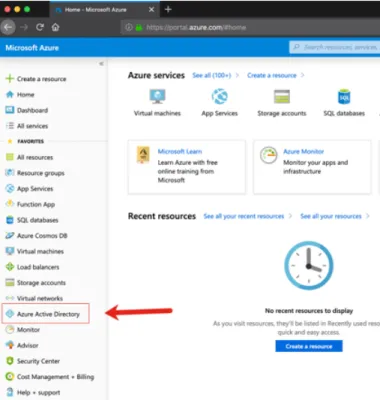Screen dimensions: 380x400
Task: Click the site info icon in address bar
Action: 129,27
